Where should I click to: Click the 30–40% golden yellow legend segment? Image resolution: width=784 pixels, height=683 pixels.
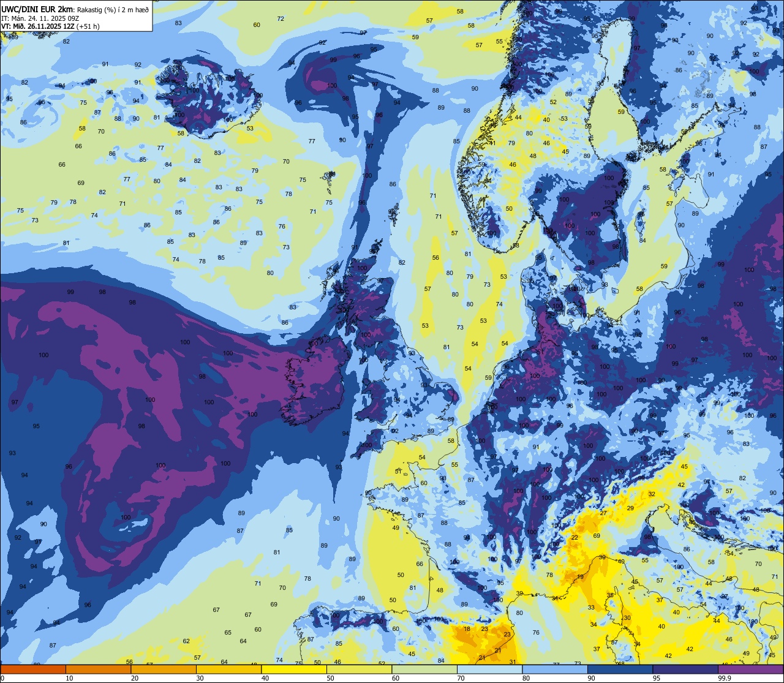click(228, 669)
